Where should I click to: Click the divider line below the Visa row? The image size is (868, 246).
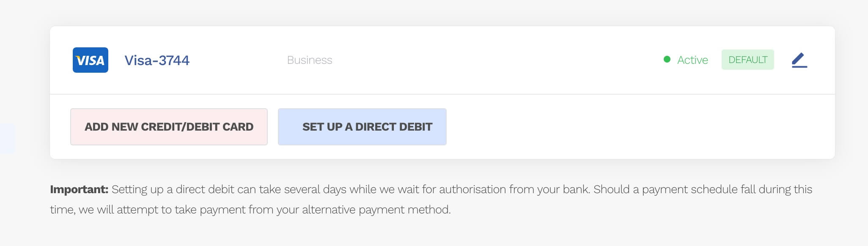pos(442,94)
